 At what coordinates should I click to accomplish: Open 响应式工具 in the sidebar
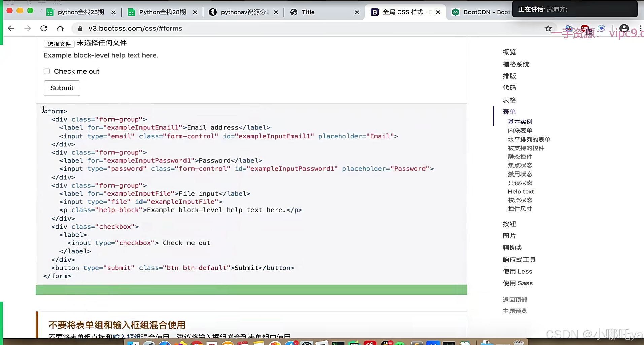[x=519, y=260]
